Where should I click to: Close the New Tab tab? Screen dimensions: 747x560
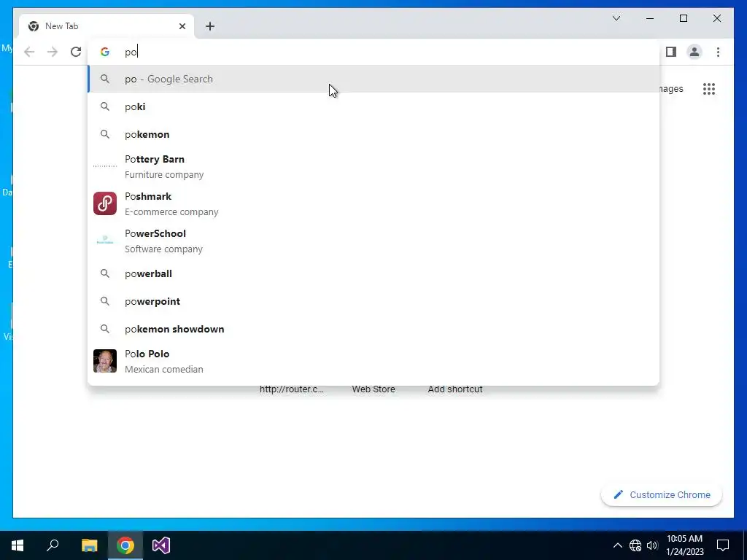[182, 26]
